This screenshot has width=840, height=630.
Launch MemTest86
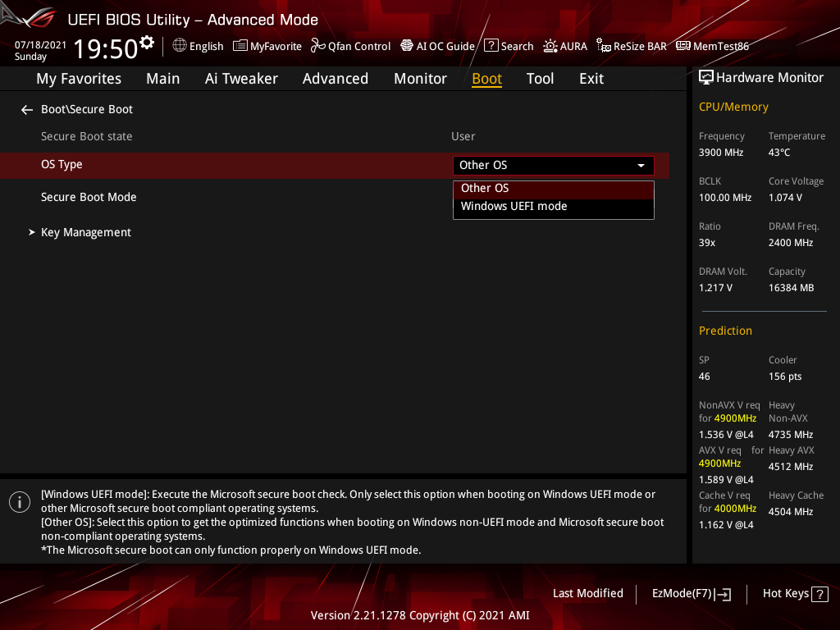pos(712,46)
